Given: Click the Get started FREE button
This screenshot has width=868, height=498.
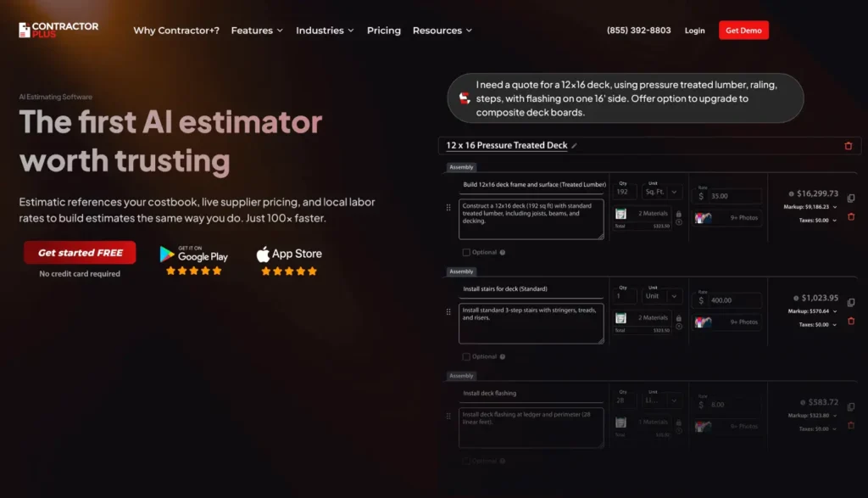Looking at the screenshot, I should 79,252.
